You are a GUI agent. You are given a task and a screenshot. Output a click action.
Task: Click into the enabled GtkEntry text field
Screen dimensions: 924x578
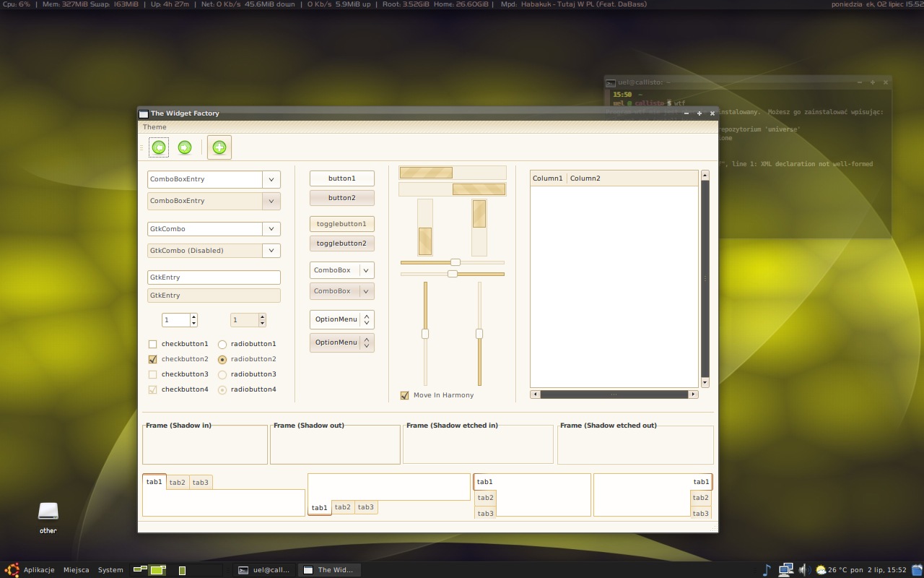pos(214,277)
